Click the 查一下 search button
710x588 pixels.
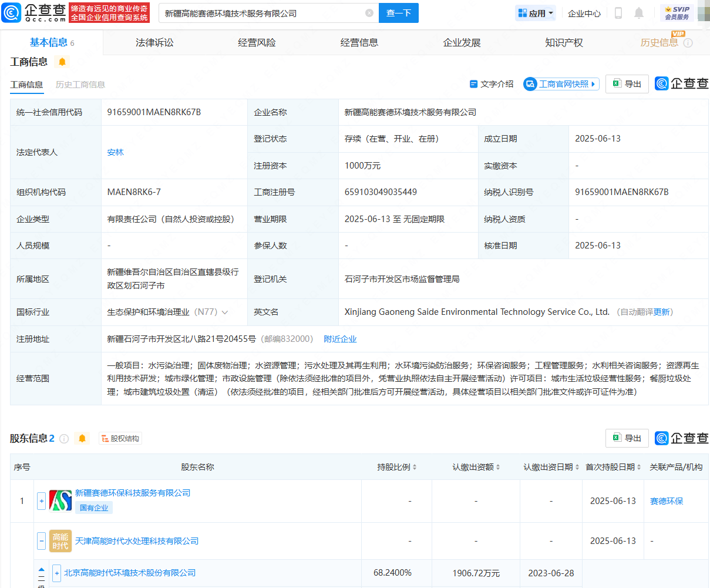pos(399,13)
